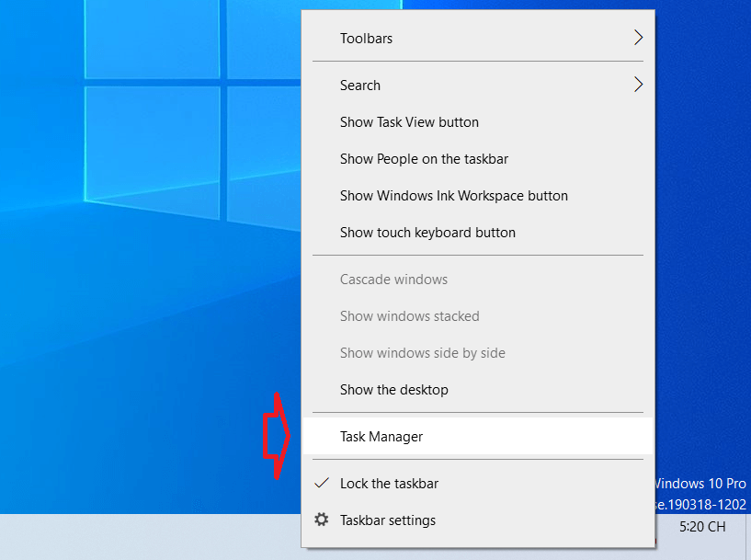
Task: Enable Show Windows Ink Workspace button
Action: [x=453, y=195]
